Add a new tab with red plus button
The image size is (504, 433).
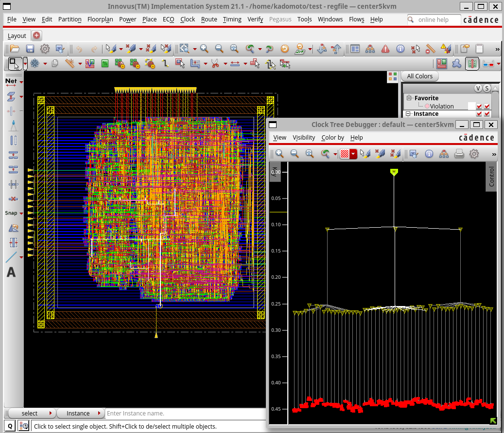pos(36,36)
